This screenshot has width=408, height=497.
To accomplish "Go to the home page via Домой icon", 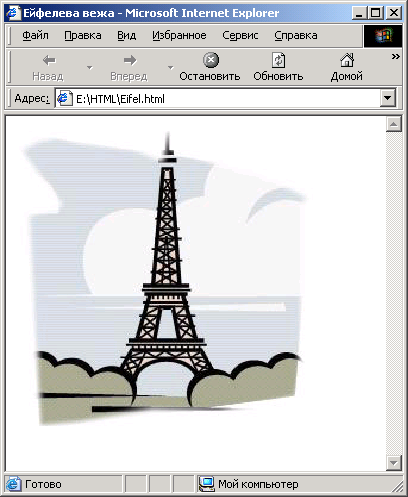I will click(x=347, y=60).
